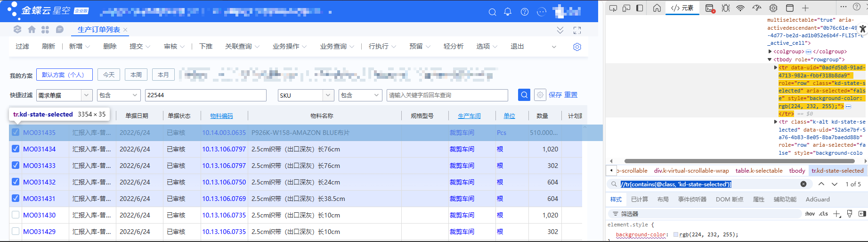Open the Network panel wifi icon

pyautogui.click(x=741, y=8)
